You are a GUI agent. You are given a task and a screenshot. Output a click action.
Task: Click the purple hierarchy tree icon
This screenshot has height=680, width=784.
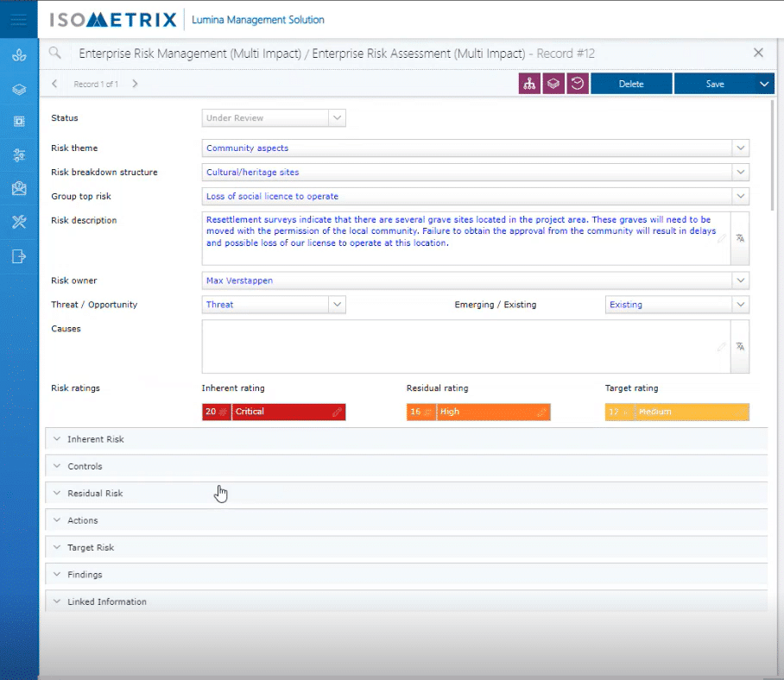[x=529, y=84]
